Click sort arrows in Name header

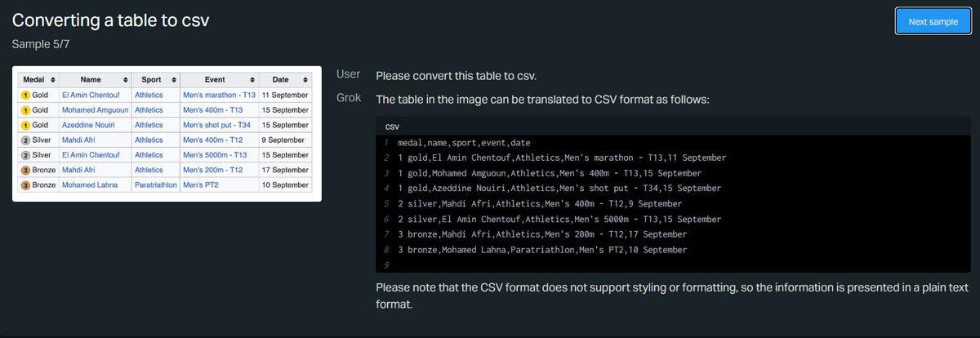coord(125,80)
